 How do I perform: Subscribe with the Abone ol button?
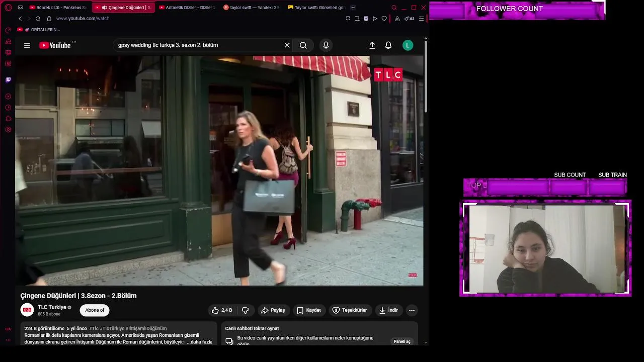pos(95,310)
